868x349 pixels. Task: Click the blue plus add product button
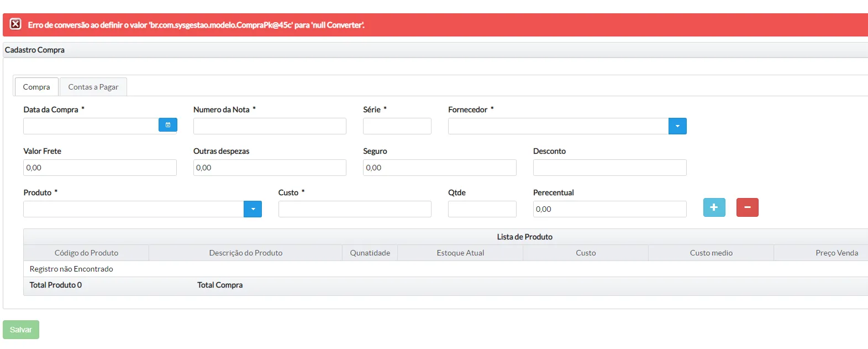click(714, 207)
